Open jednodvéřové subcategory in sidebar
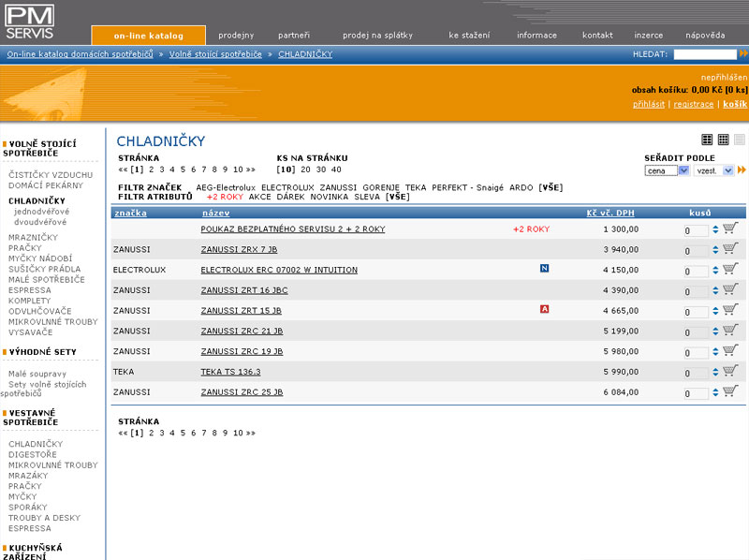The image size is (749, 560). [41, 212]
